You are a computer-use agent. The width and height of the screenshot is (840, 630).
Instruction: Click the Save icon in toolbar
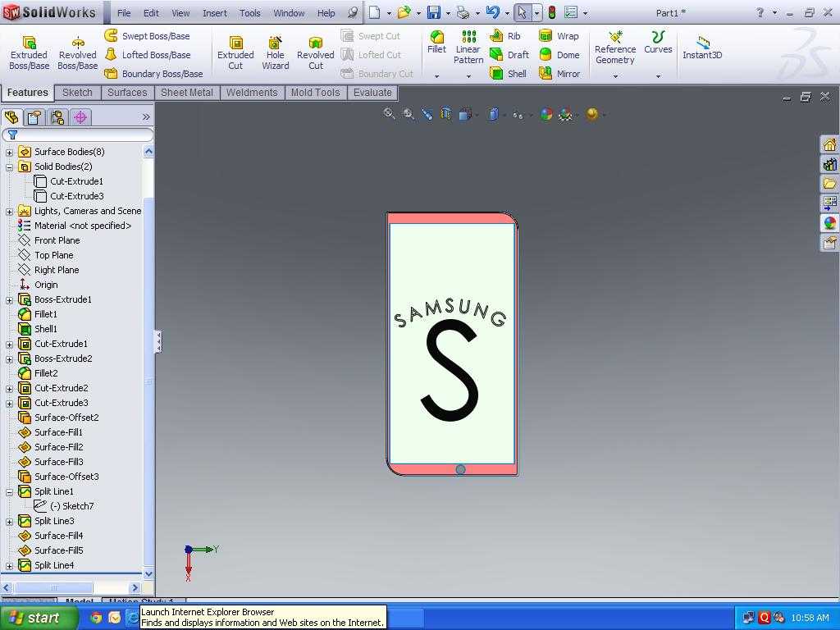point(433,12)
